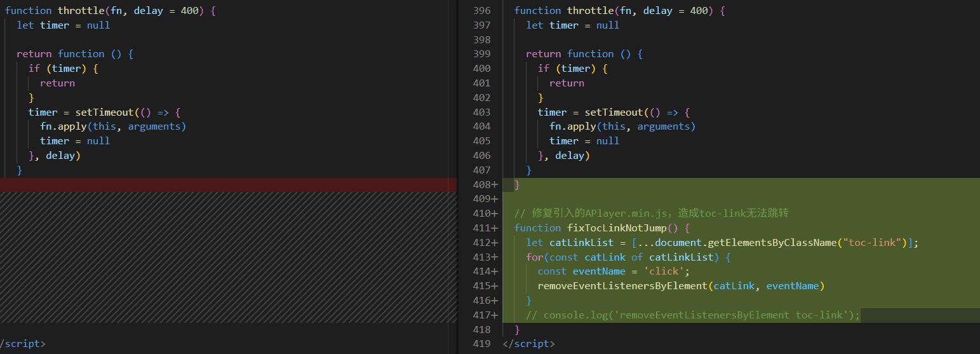Click the Chinese comment on line 410
The image size is (980, 354).
pyautogui.click(x=652, y=214)
